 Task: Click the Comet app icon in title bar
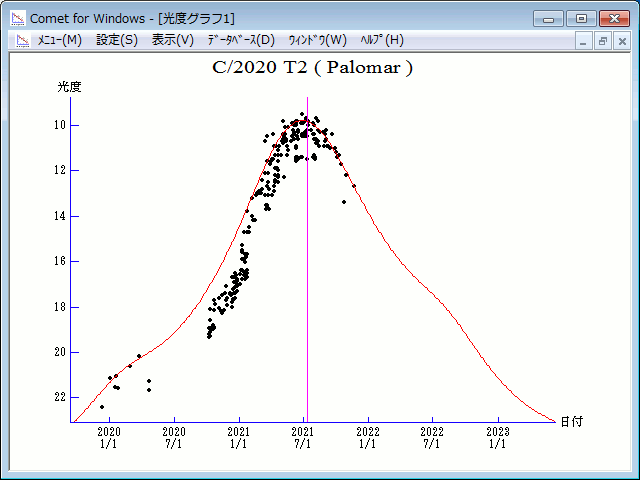[x=18, y=18]
